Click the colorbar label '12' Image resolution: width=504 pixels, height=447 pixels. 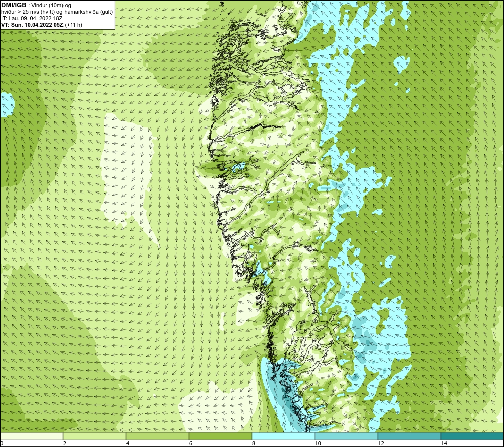[x=381, y=443]
